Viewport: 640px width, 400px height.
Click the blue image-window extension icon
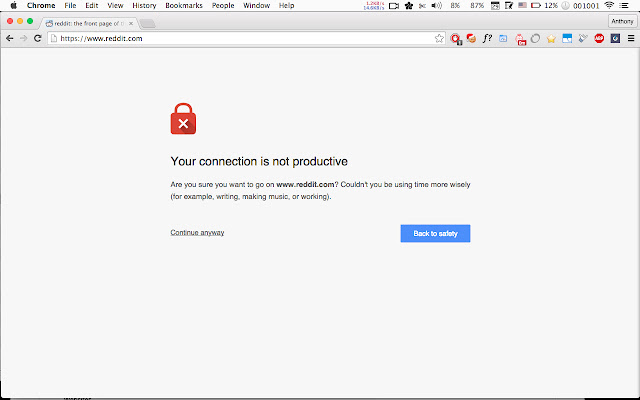point(567,38)
